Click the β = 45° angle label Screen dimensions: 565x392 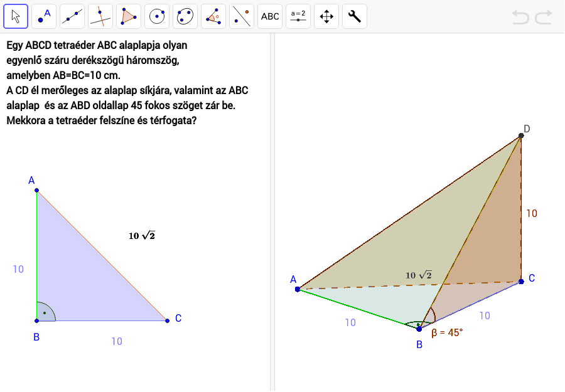click(x=447, y=332)
